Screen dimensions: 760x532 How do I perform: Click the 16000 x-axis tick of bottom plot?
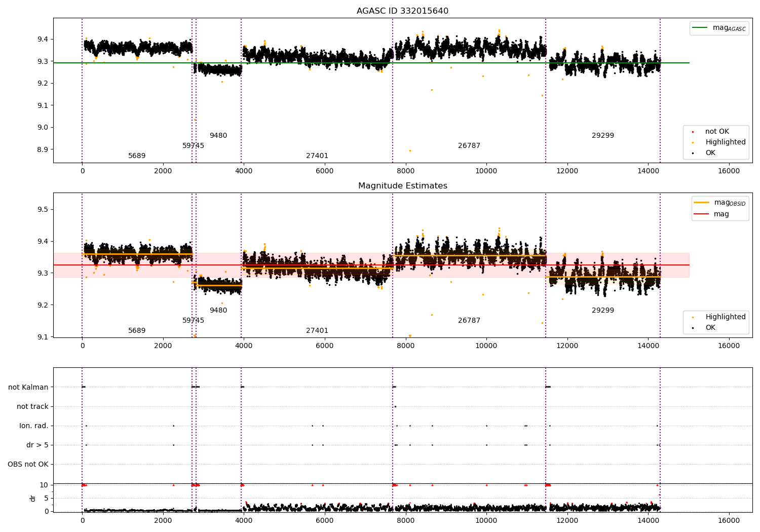(x=729, y=520)
